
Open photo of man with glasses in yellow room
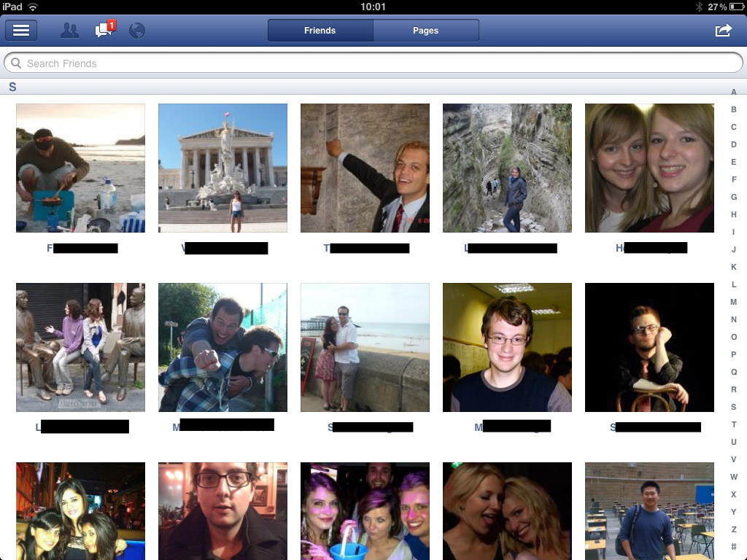click(508, 347)
